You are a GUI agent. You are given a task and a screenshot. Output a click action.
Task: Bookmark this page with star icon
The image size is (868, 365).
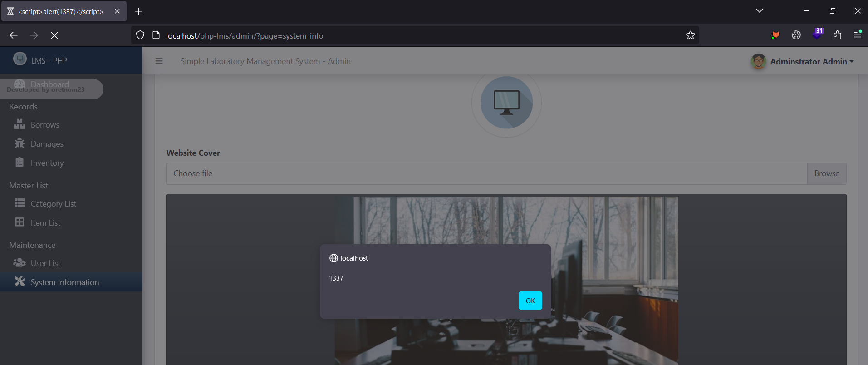(691, 35)
